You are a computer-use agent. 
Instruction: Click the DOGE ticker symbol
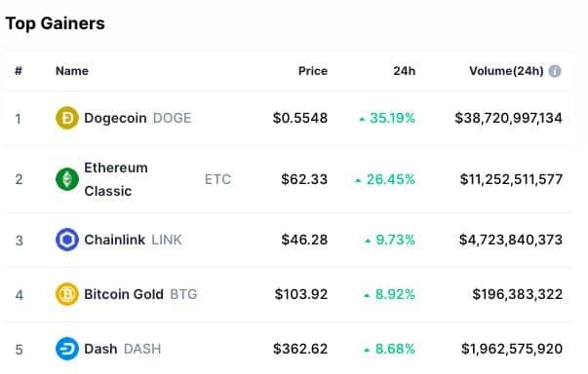(173, 118)
